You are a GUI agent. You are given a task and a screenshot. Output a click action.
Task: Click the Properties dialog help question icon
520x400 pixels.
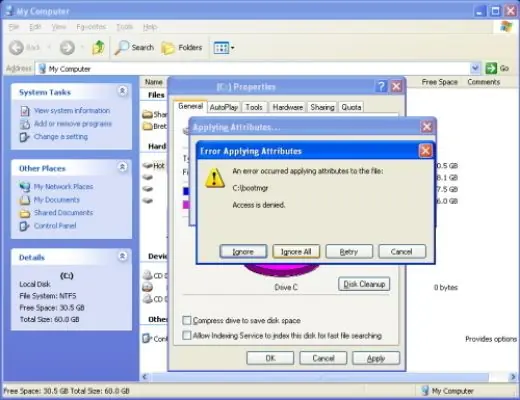[x=381, y=87]
